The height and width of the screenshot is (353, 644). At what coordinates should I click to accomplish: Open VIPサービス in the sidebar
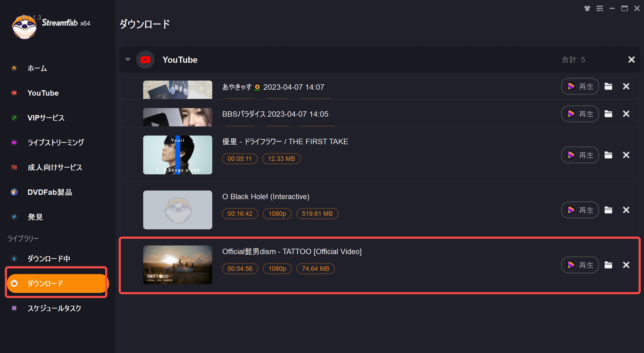tap(46, 118)
